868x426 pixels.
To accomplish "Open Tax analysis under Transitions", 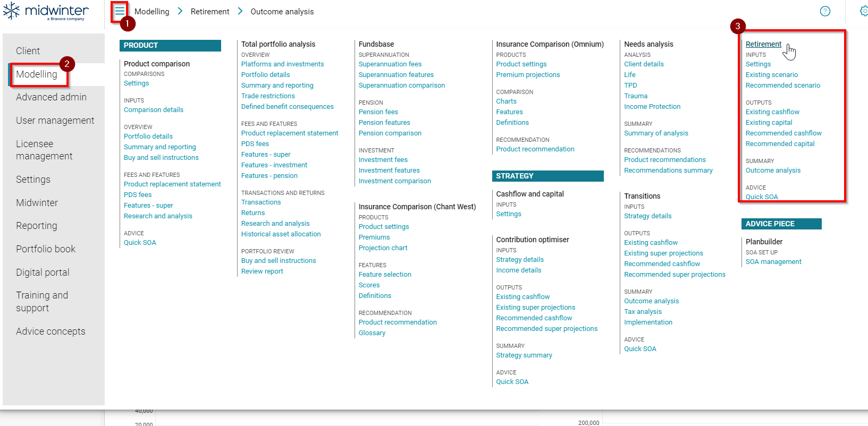I will [x=643, y=312].
